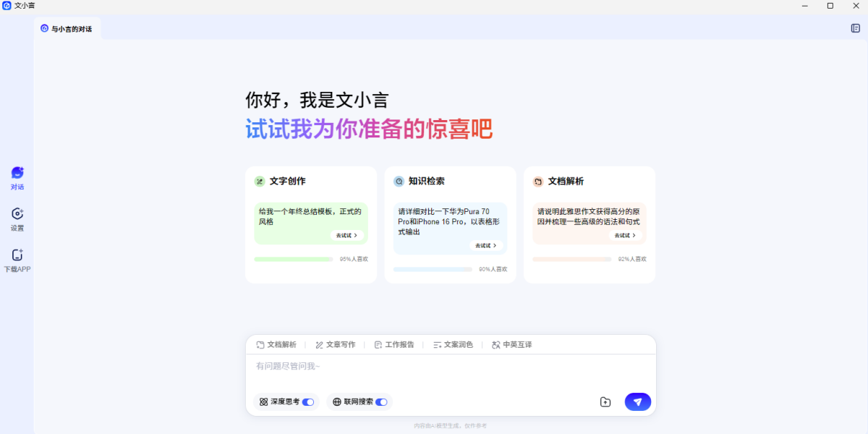Screen dimensions: 868x434
Task: Open 设置 settings from the sidebar
Action: (17, 214)
